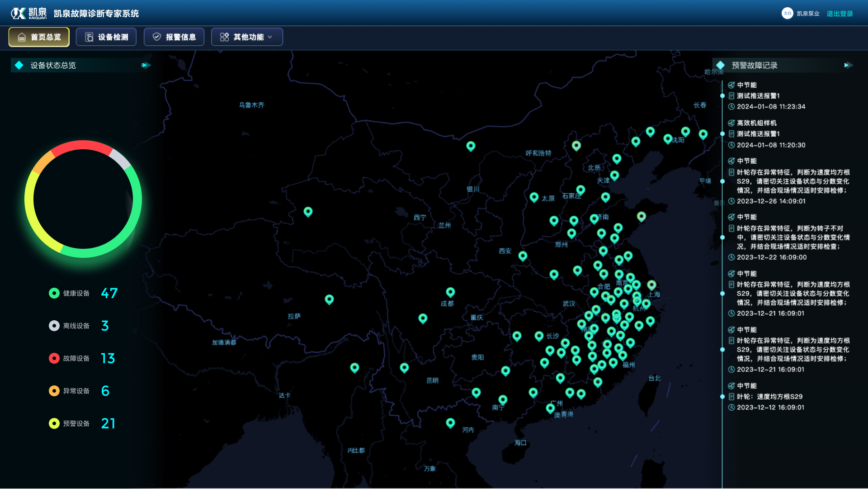
Task: Expand the 设备状态总览 panel arrow
Action: pyautogui.click(x=145, y=65)
